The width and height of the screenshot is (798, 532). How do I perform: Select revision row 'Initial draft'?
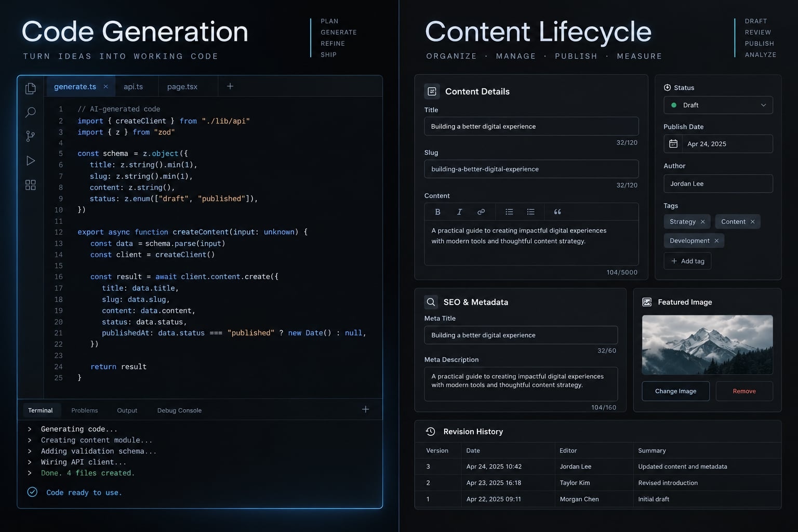tap(597, 499)
